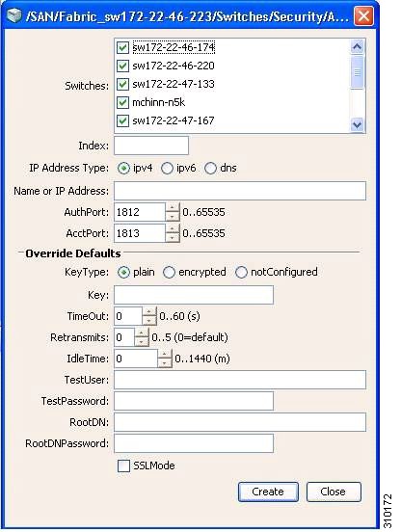Screen dimensions: 401x532
Task: Click the switches list scroll-up arrow
Action: pos(357,47)
